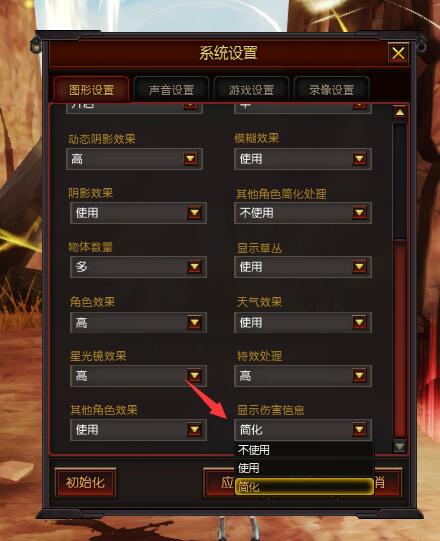The image size is (440, 541).
Task: Expand 其他角色简化处理 dropdown arrow
Action: [x=359, y=213]
